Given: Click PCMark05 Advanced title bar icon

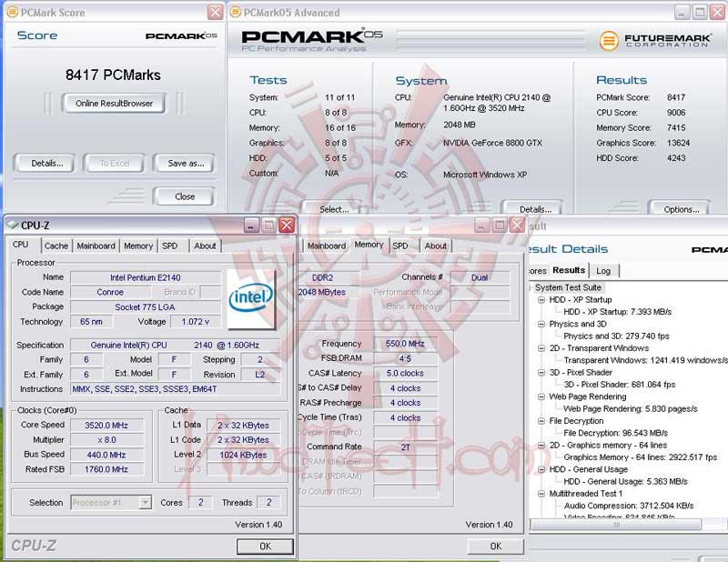Looking at the screenshot, I should tap(236, 12).
